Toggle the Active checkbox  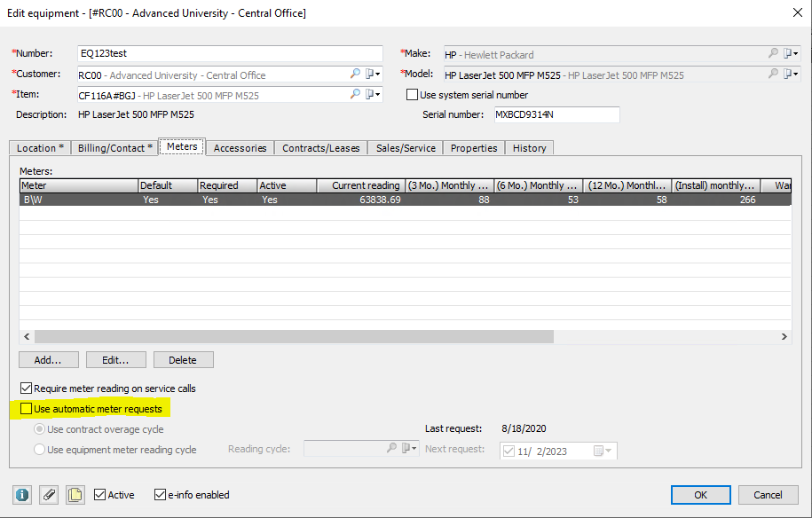tap(100, 495)
